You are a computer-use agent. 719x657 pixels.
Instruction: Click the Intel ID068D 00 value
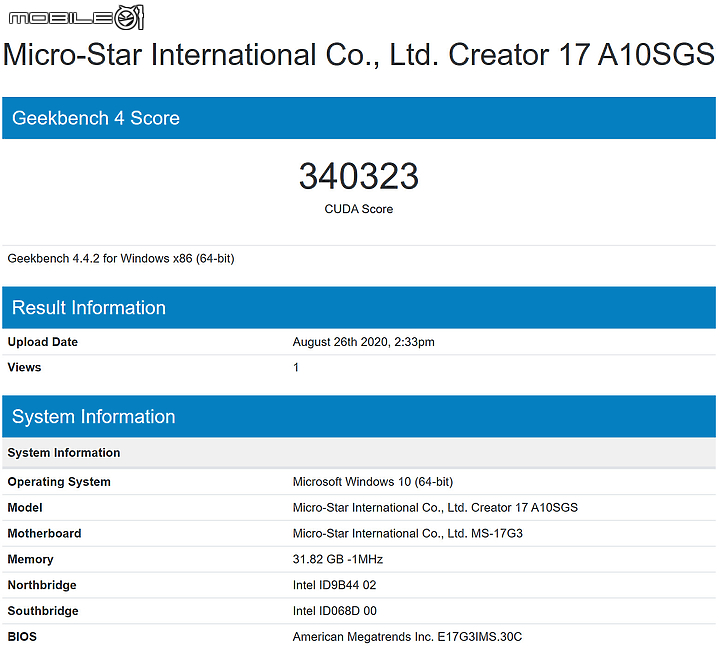tap(335, 611)
